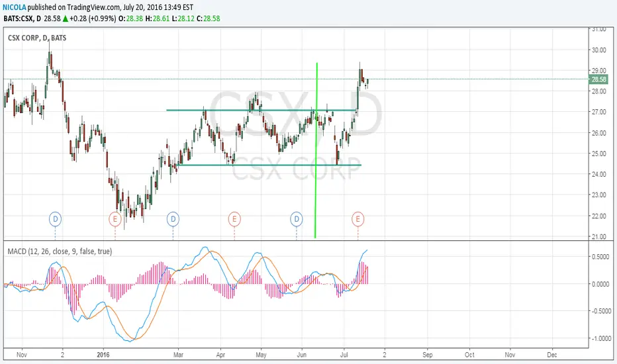Select the dividend D marker before March
Viewport: 617px width, 364px height.
[x=173, y=219]
